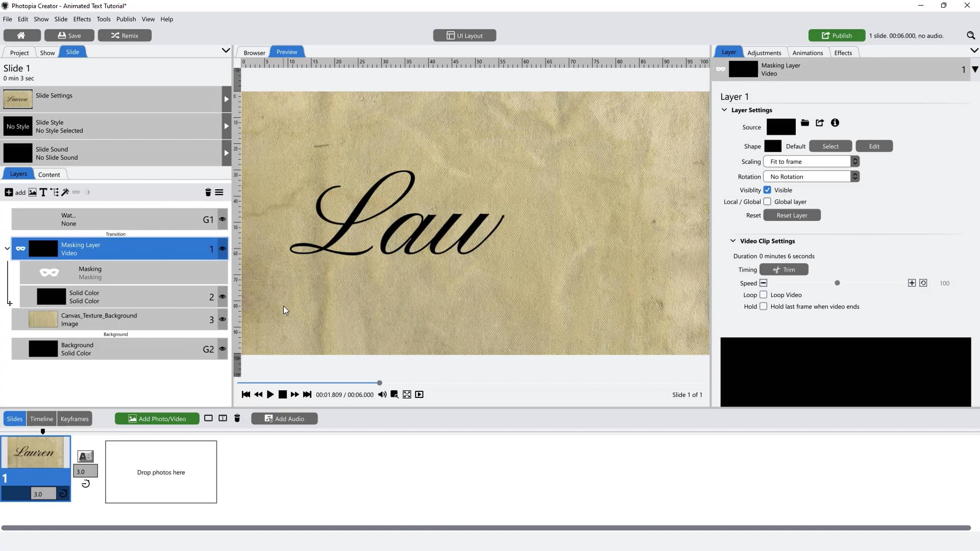Mute audio using the speaker icon
This screenshot has height=551, width=980.
pyautogui.click(x=382, y=394)
